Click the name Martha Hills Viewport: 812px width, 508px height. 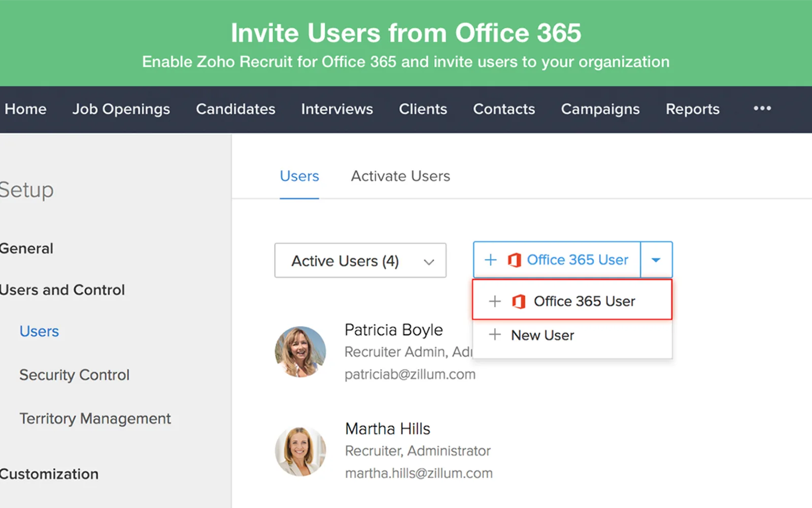388,429
